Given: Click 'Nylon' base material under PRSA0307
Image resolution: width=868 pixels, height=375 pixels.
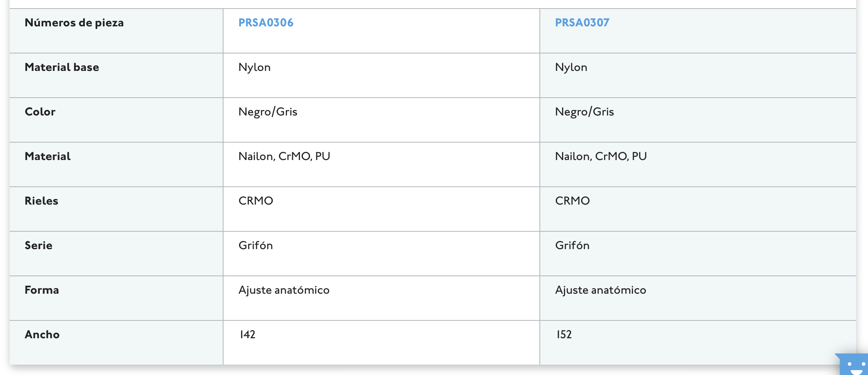Looking at the screenshot, I should click(571, 67).
